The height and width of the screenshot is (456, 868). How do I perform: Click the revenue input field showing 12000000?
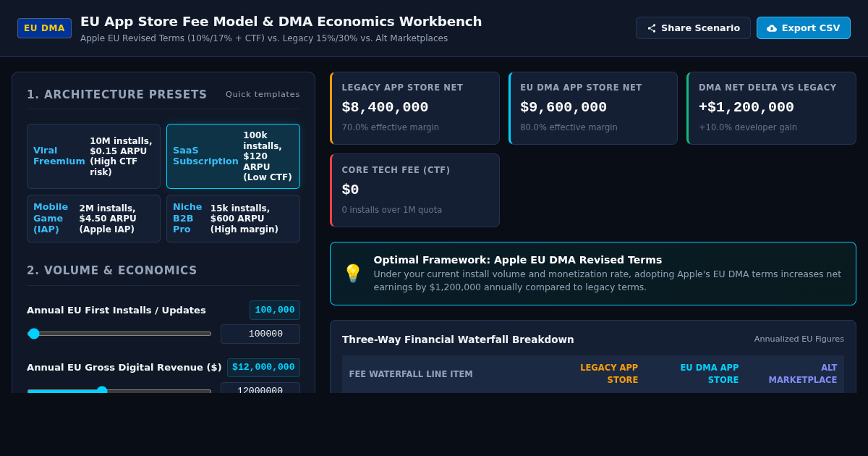[x=260, y=389]
